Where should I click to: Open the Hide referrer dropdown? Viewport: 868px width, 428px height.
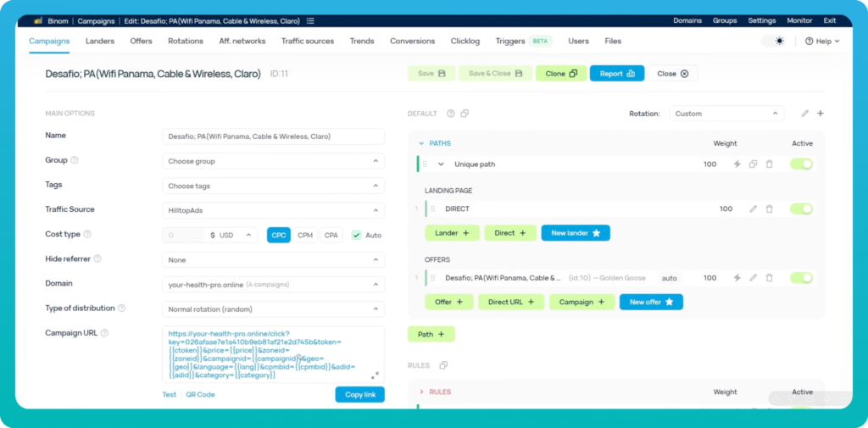point(274,259)
